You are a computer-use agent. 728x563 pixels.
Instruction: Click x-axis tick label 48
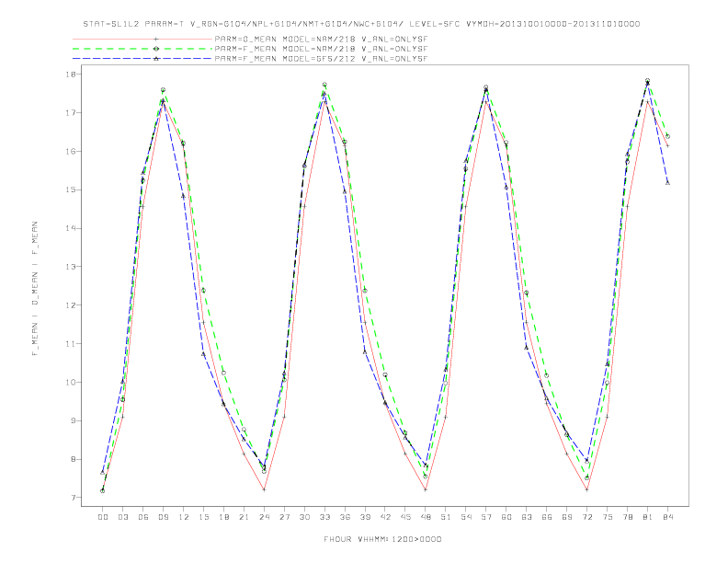[426, 517]
